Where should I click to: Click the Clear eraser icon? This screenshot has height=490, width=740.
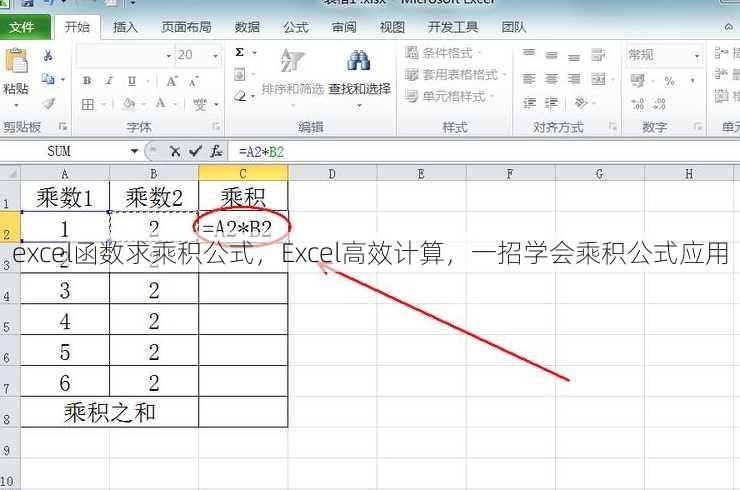pos(240,97)
